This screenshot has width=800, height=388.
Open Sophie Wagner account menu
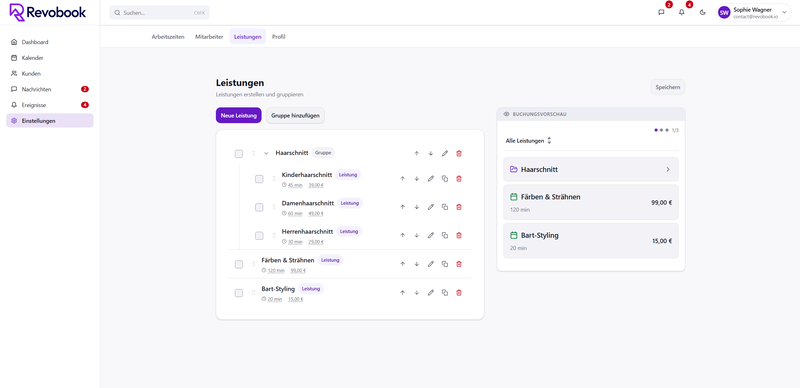(x=753, y=12)
